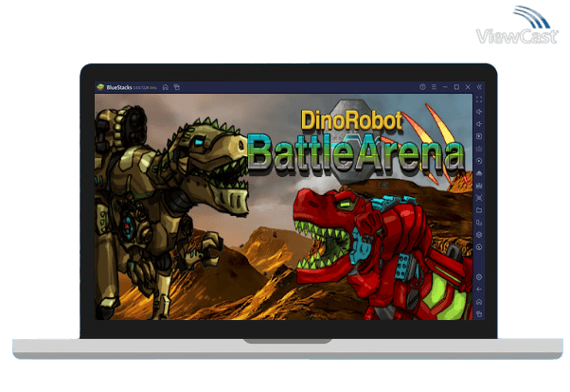Click the Android back arrow
Viewport: 570px width, 392px height.
pos(479,290)
